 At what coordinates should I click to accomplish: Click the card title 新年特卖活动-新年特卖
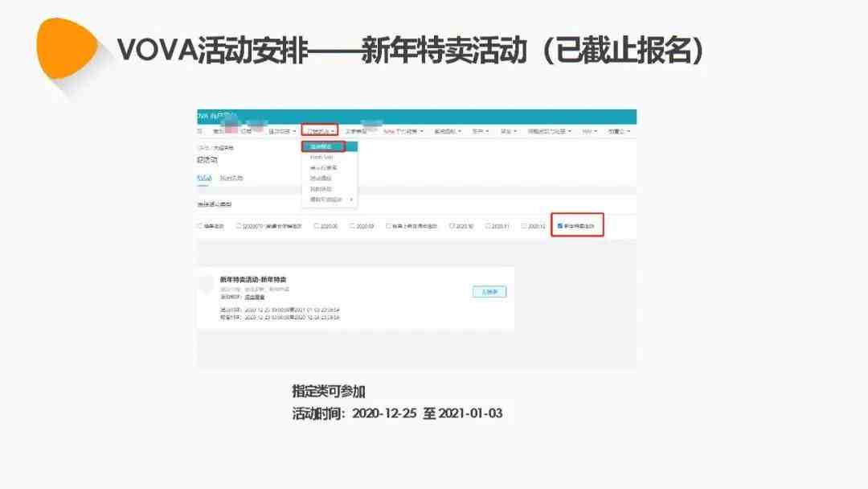click(253, 280)
